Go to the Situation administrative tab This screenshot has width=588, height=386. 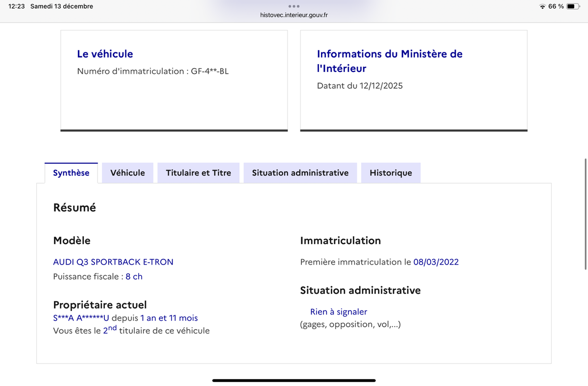tap(300, 173)
